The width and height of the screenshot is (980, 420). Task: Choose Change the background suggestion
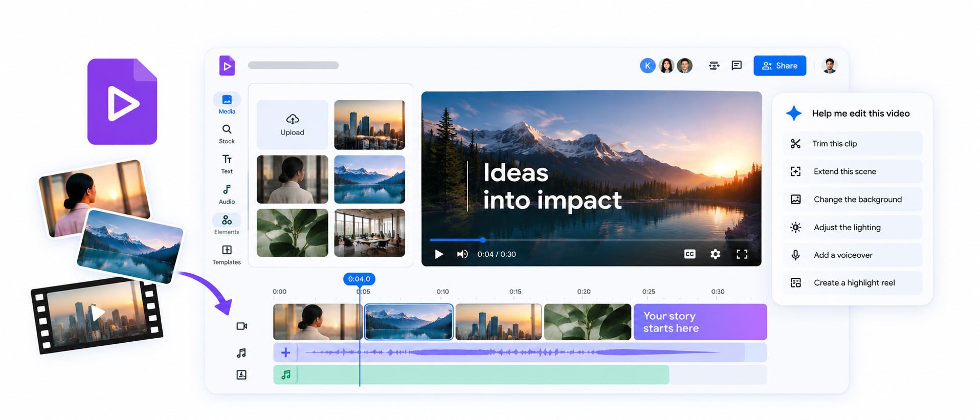852,200
